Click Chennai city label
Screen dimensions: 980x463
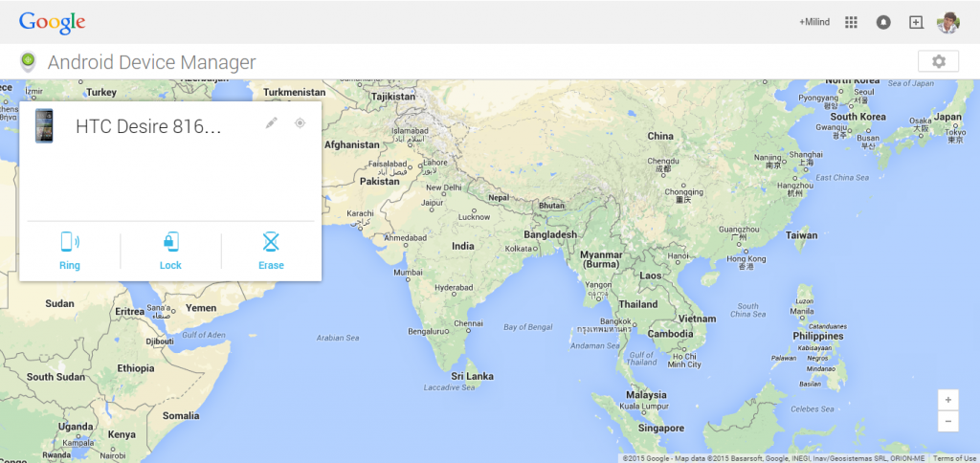pos(468,323)
